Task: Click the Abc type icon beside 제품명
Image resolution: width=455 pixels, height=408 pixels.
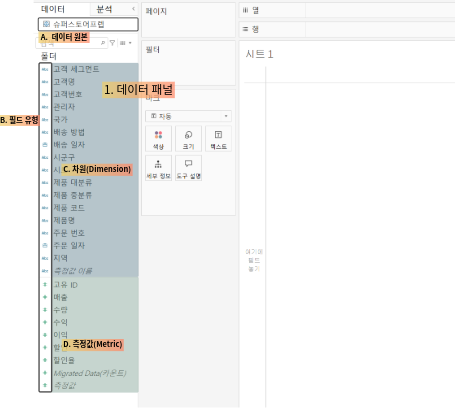Action: point(45,221)
